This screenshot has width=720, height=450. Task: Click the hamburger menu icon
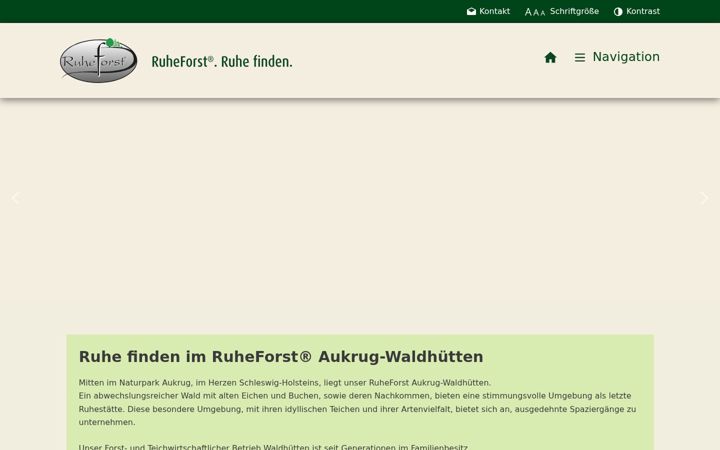pyautogui.click(x=579, y=57)
